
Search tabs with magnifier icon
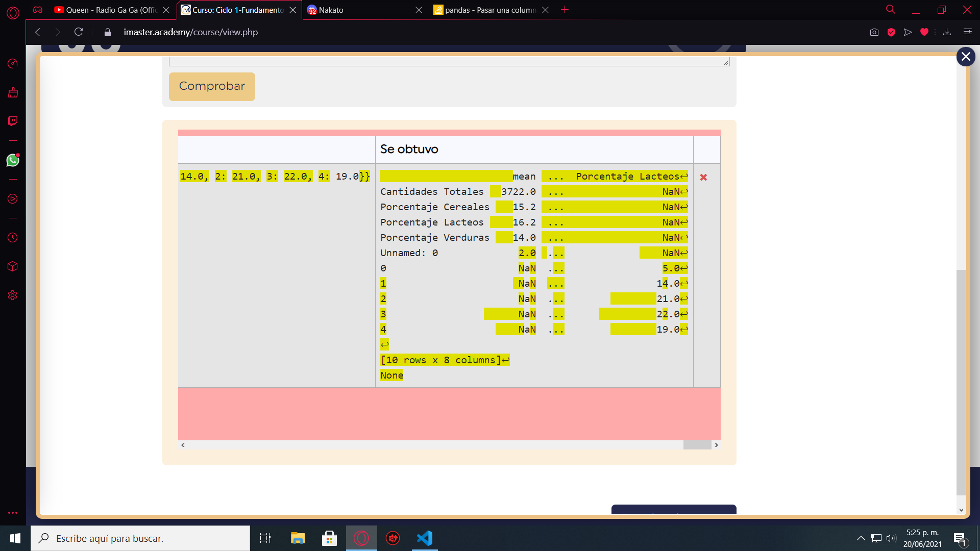(891, 10)
